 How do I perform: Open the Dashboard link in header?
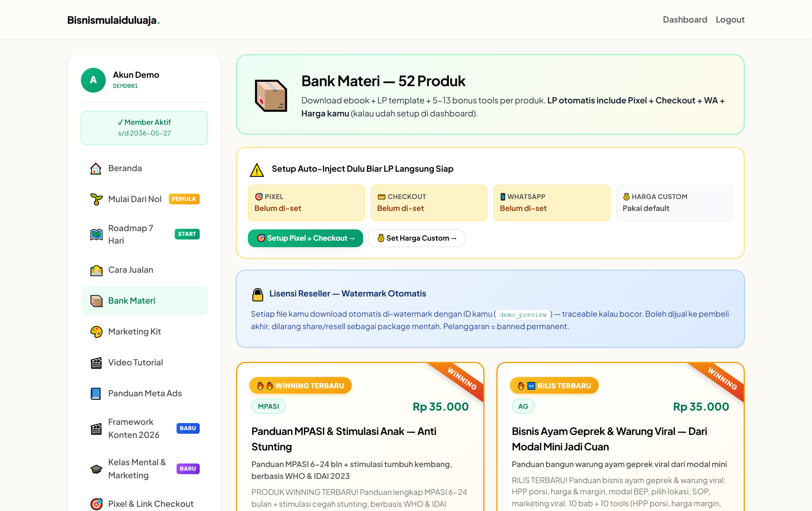(x=685, y=20)
